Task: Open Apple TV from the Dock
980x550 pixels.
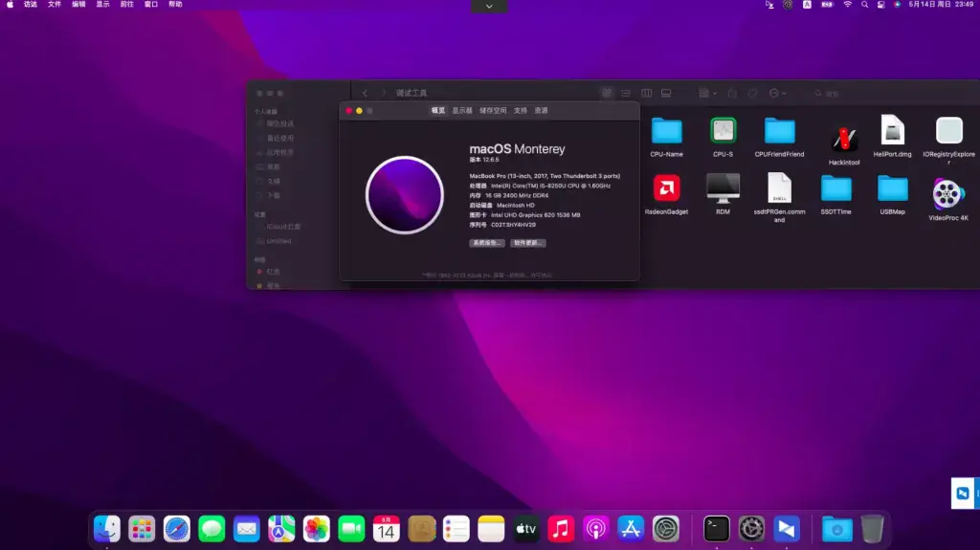Action: [526, 529]
